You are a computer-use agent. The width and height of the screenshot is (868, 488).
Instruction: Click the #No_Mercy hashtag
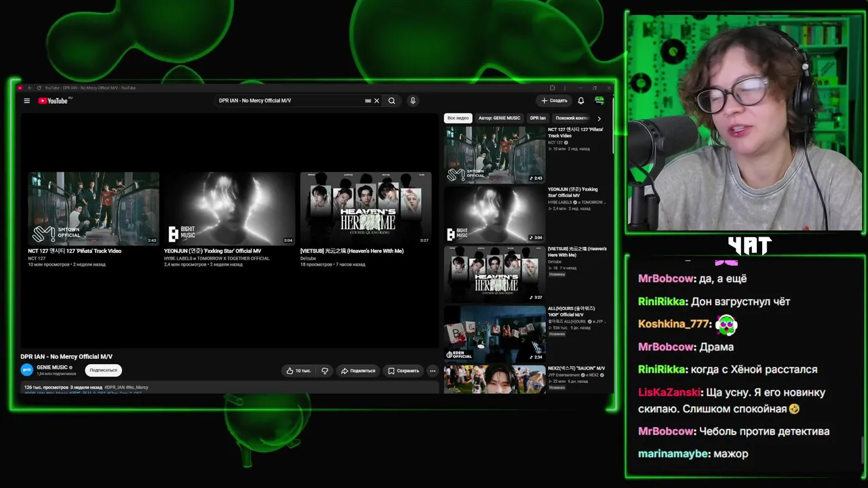(x=137, y=388)
